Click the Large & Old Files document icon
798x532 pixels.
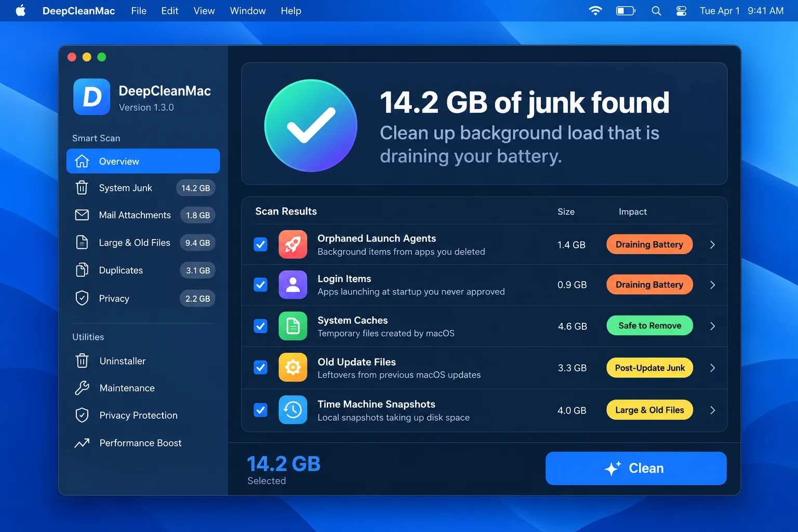[82, 242]
